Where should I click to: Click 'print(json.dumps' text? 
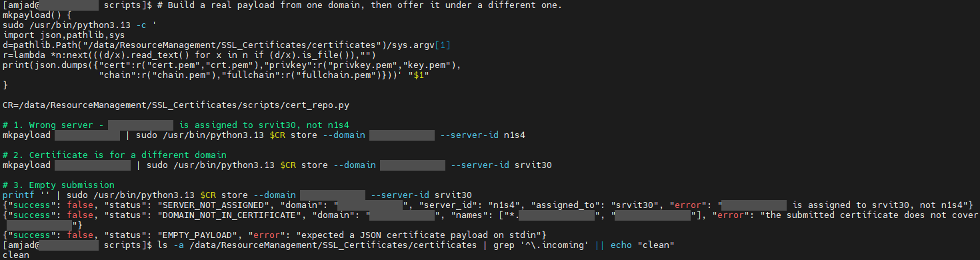click(45, 65)
